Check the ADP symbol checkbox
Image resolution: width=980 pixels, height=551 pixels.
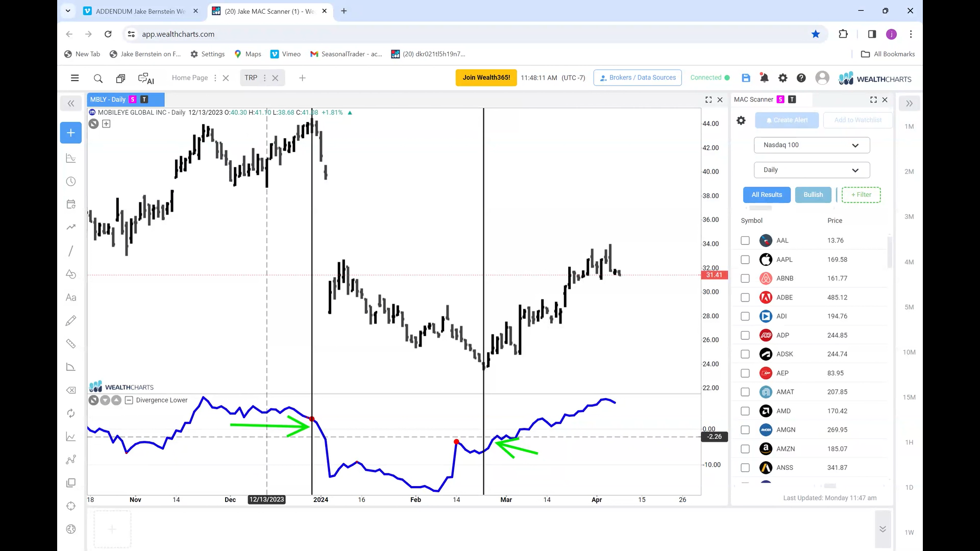[745, 335]
